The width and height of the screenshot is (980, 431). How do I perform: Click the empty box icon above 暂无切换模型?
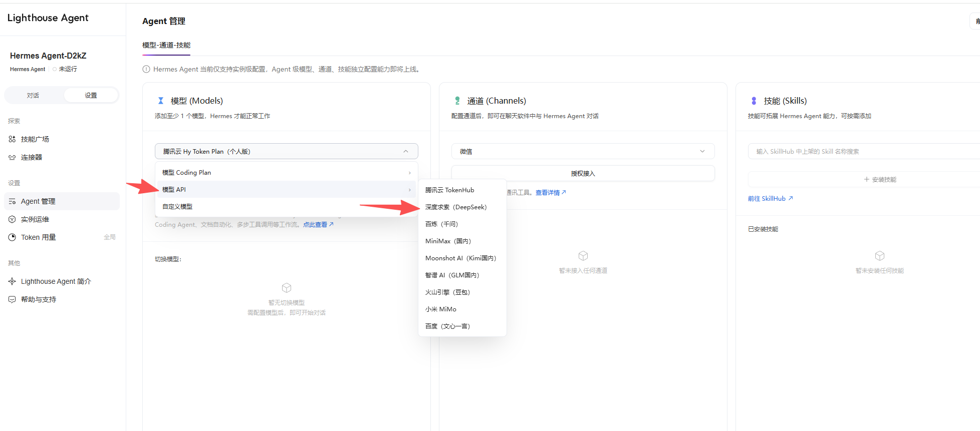point(287,288)
